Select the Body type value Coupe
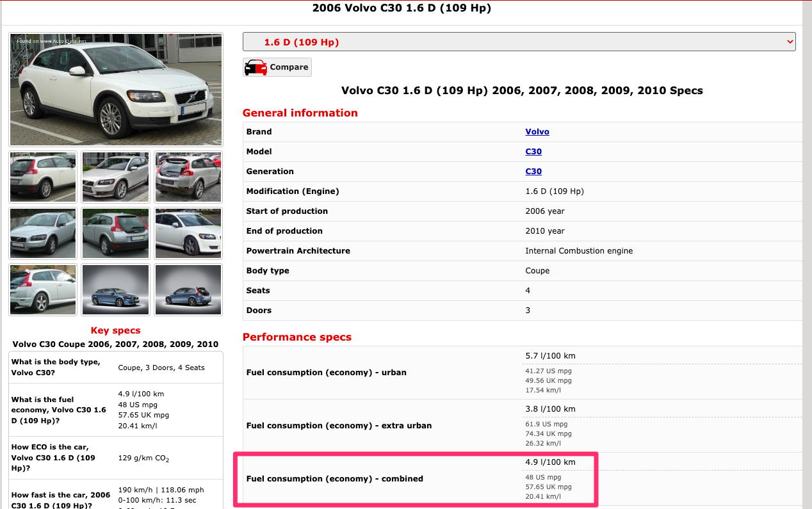This screenshot has height=509, width=812. 537,271
